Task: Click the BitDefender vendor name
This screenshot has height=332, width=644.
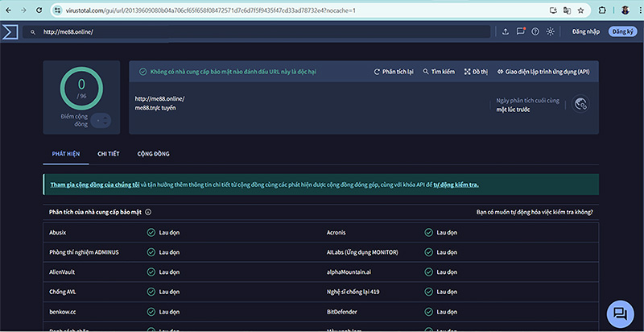Action: coord(341,312)
